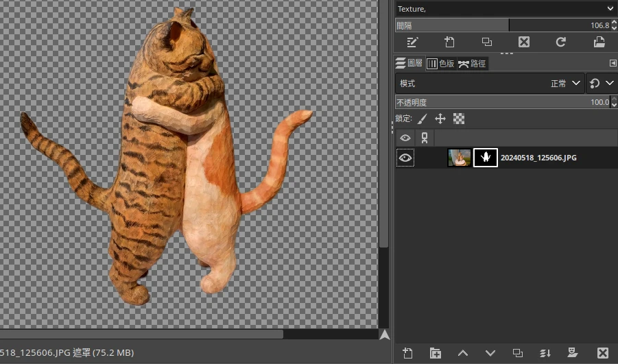Open brush as image icon
The height and width of the screenshot is (364, 618).
599,43
